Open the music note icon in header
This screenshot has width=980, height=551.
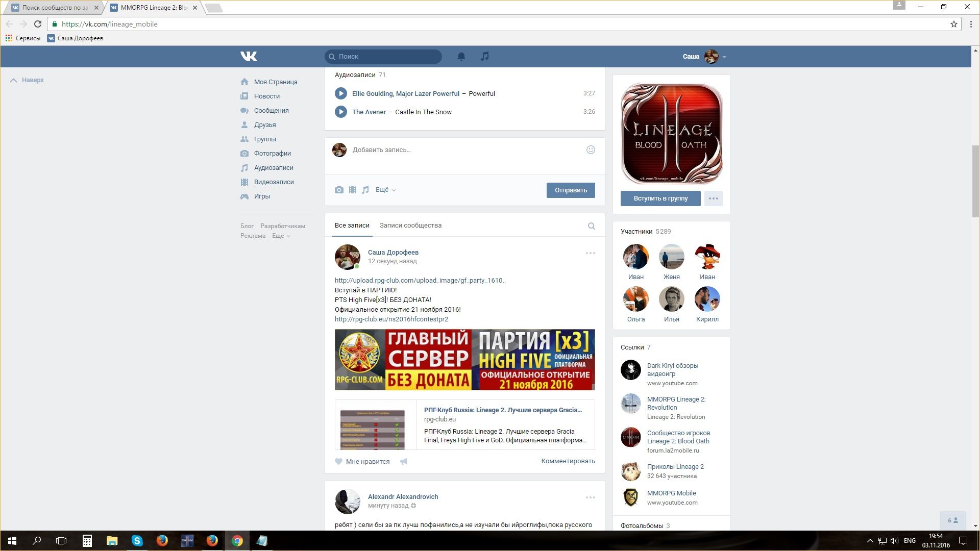(485, 56)
